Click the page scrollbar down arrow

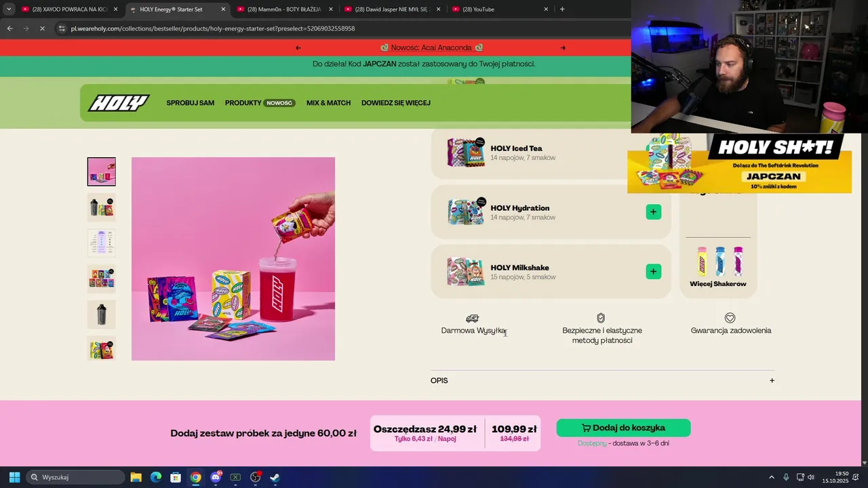pos(864,462)
